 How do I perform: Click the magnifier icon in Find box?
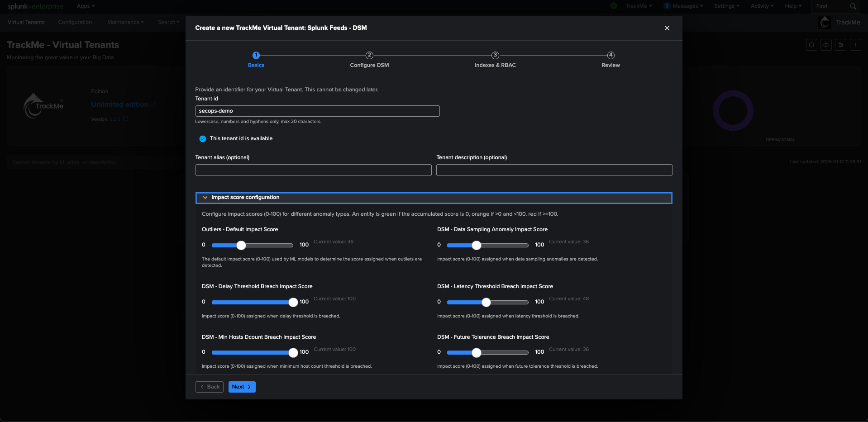point(853,6)
